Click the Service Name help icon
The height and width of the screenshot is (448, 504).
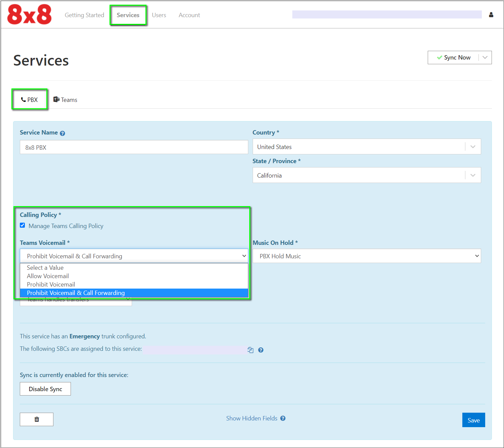tap(62, 133)
